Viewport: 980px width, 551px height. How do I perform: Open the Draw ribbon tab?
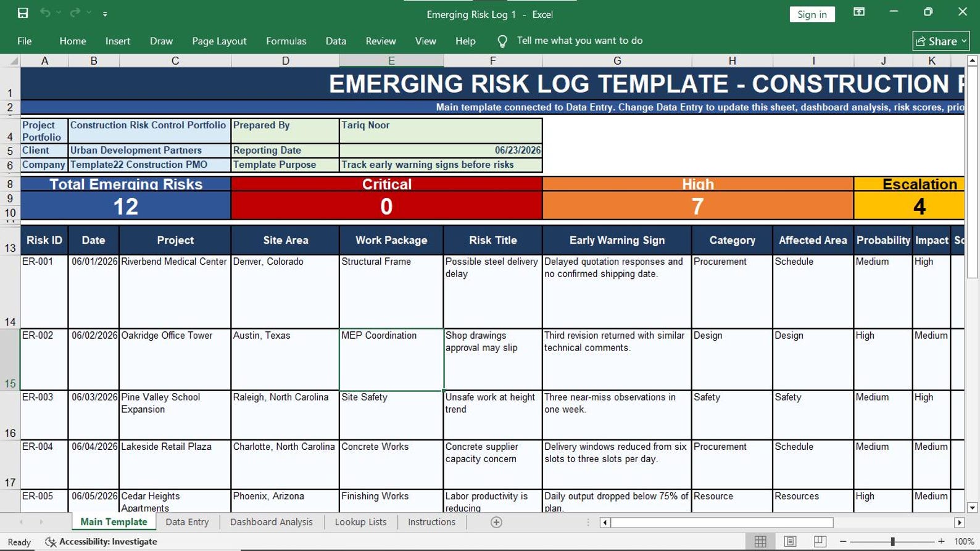tap(161, 41)
